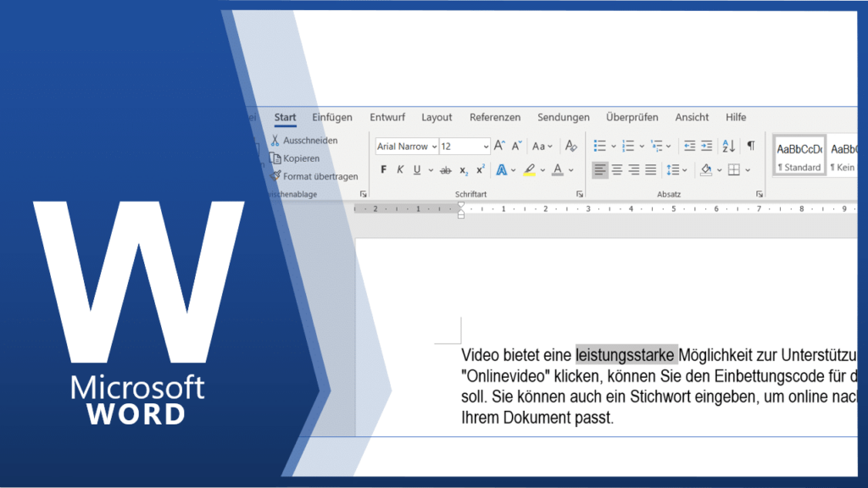Switch to the Start tab
This screenshot has height=488, width=868.
(x=285, y=117)
